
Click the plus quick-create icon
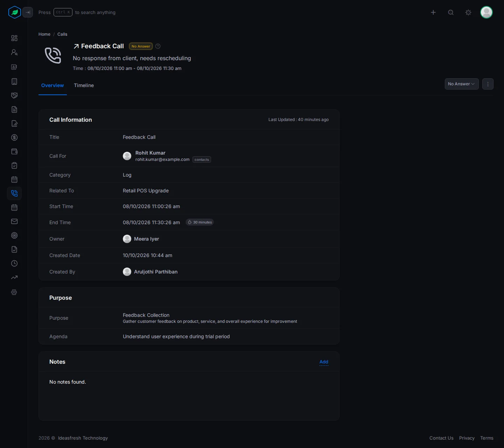point(433,12)
